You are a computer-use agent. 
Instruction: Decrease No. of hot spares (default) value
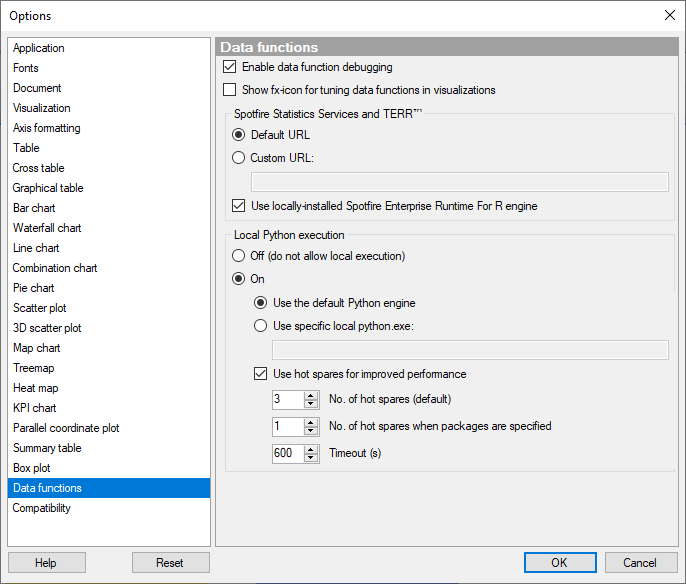point(311,404)
